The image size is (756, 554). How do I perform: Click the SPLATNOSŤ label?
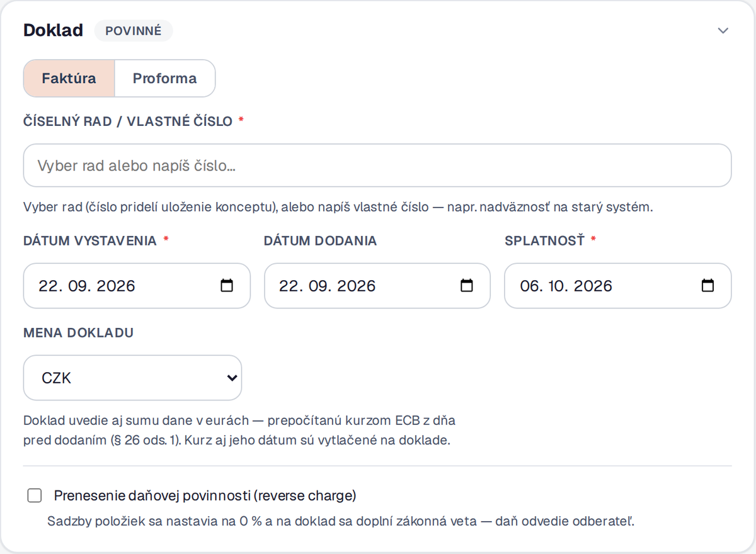click(x=545, y=240)
